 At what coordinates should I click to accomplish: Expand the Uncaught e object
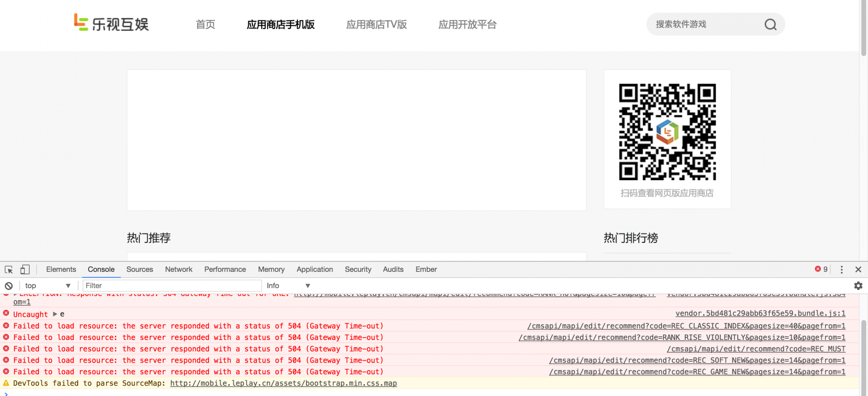tap(55, 314)
